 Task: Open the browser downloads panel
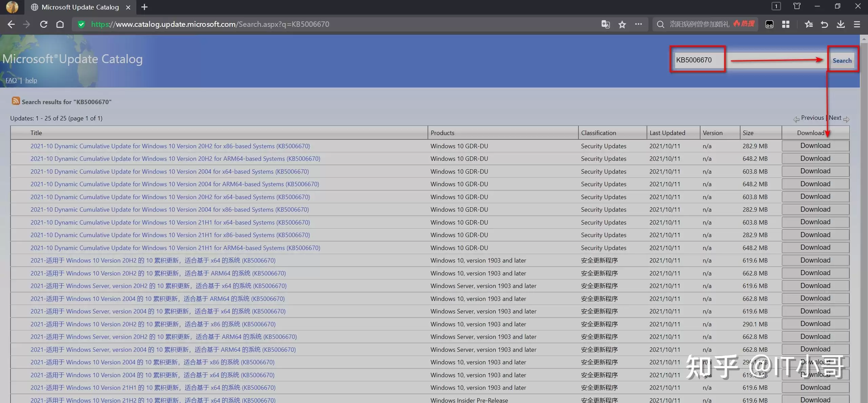pos(841,24)
